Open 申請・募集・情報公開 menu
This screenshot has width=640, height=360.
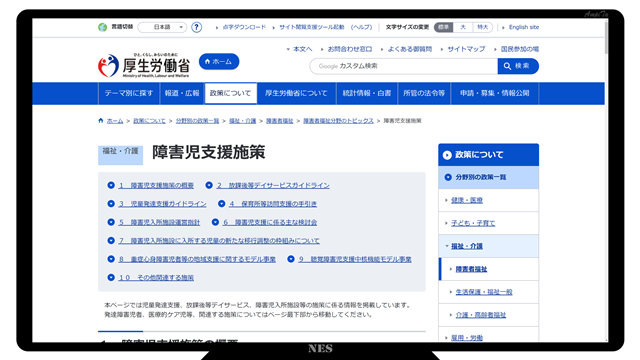pos(495,93)
